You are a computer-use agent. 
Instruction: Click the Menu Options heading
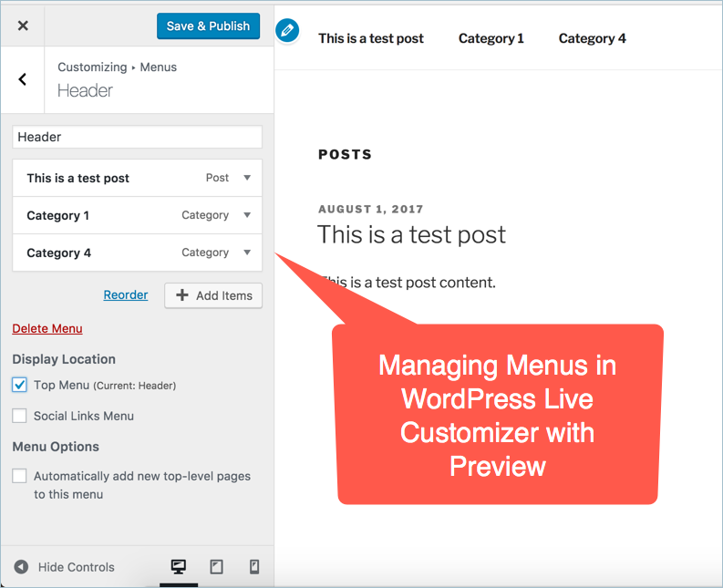(56, 447)
